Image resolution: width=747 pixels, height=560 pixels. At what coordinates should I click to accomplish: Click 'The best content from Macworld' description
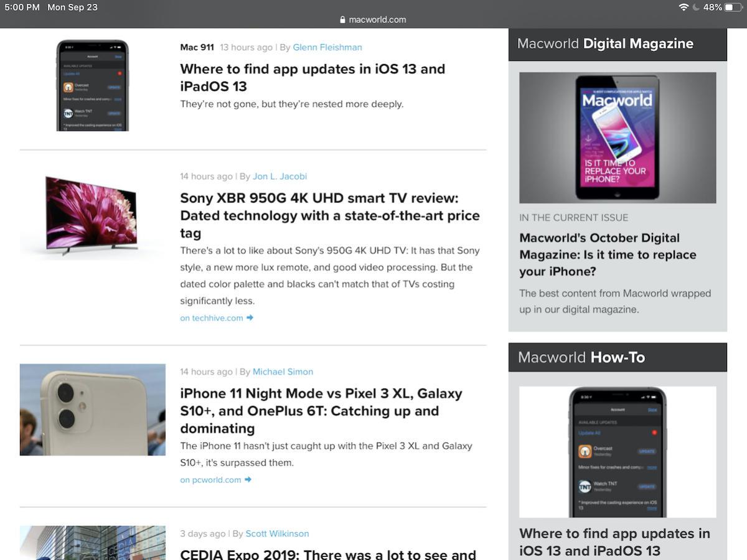click(615, 301)
